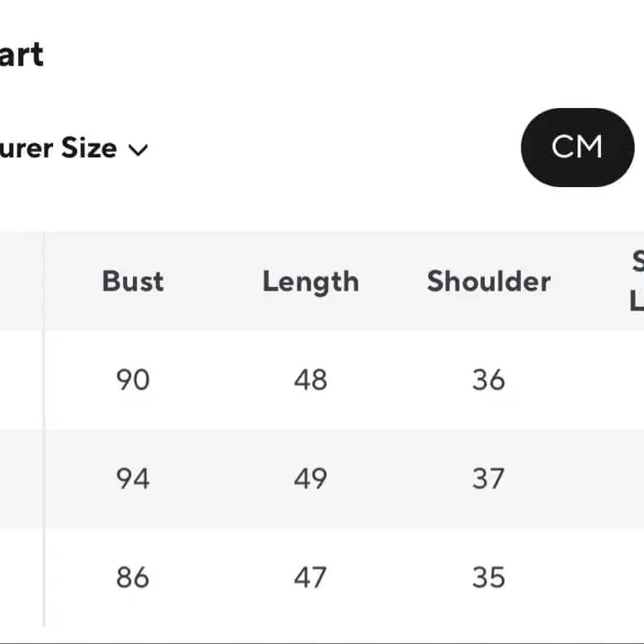Select the CM unit toggle button

click(x=577, y=148)
